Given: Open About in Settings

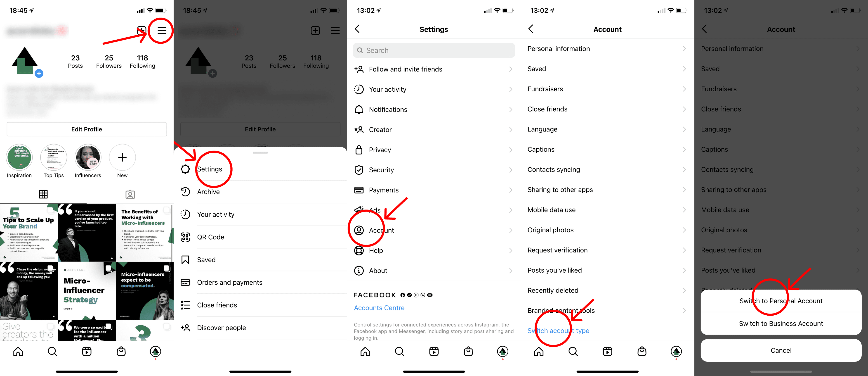Looking at the screenshot, I should 434,270.
